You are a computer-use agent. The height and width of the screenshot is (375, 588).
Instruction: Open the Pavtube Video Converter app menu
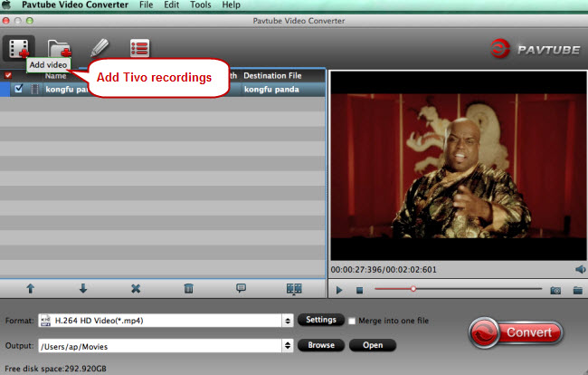coord(75,5)
